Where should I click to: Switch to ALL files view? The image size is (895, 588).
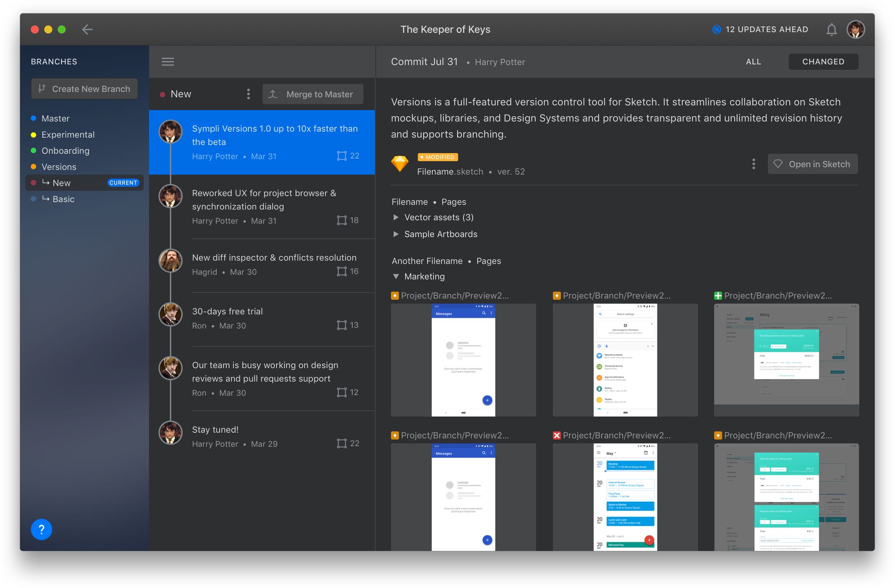754,62
